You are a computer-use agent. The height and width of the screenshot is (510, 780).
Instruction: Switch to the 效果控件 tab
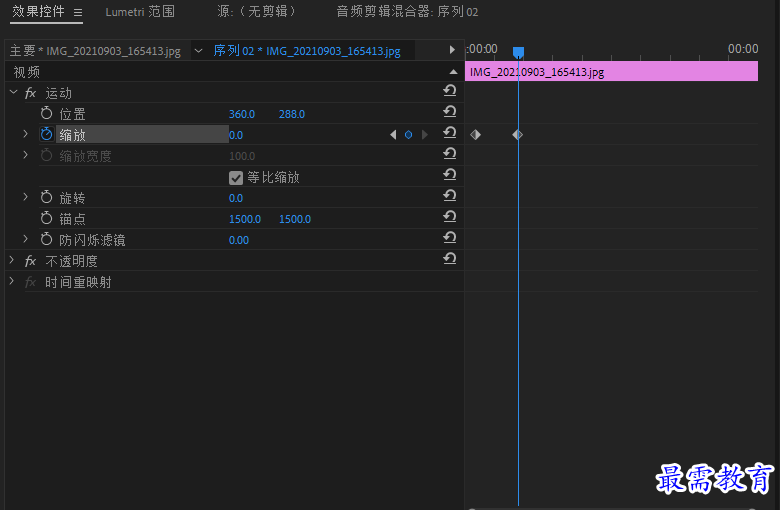click(38, 12)
